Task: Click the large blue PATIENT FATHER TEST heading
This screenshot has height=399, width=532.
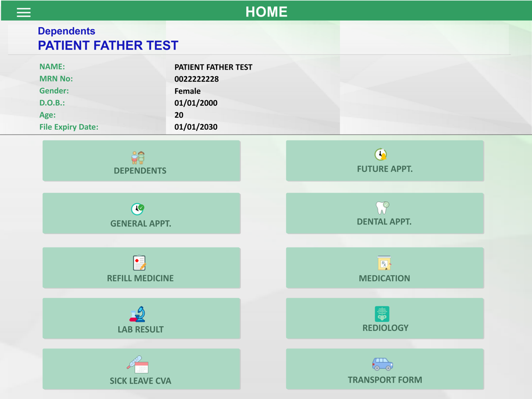Action: point(108,45)
